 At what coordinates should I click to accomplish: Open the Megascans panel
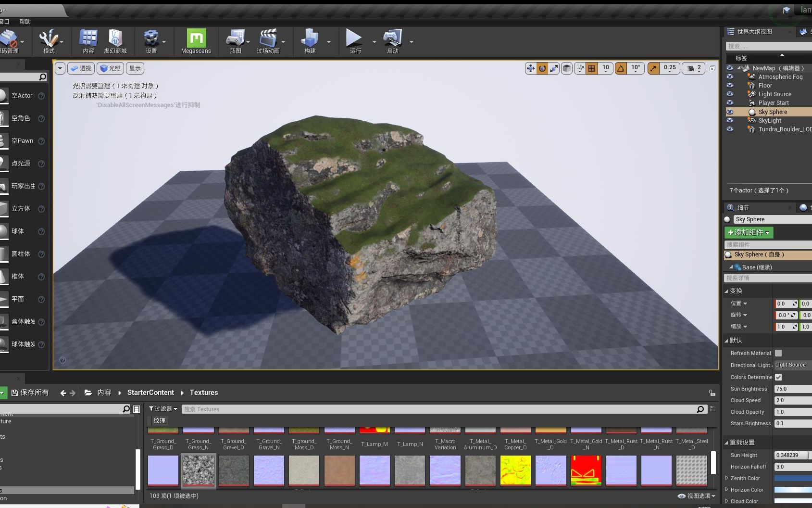(x=195, y=41)
